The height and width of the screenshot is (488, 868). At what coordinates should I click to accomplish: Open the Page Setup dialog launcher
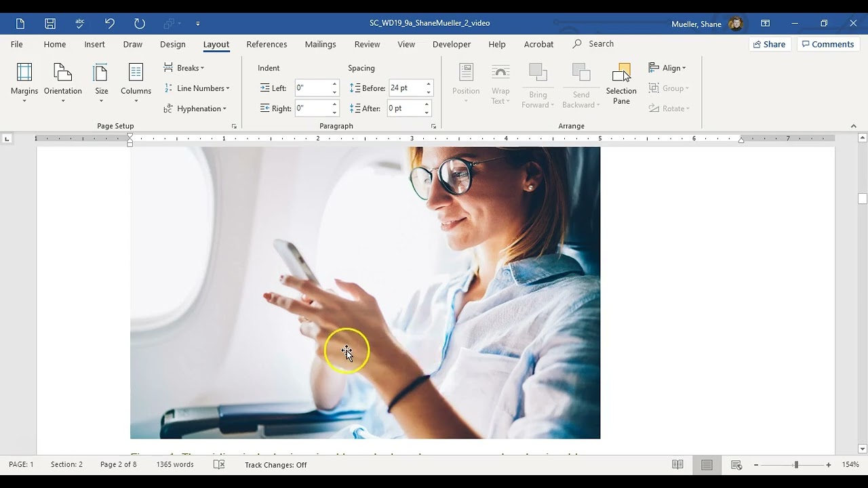234,126
